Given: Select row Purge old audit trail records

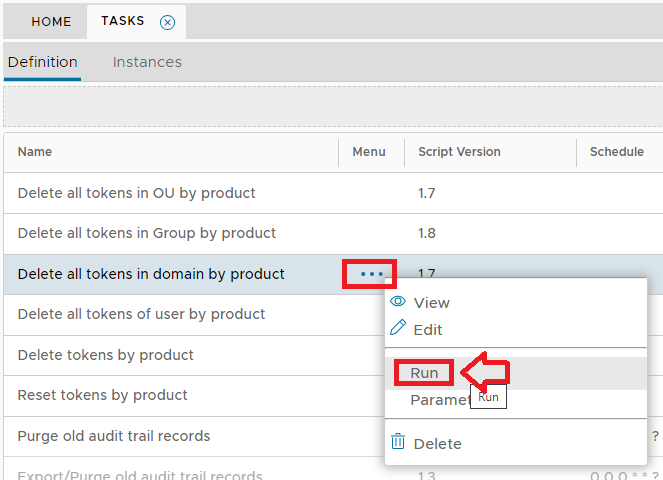Looking at the screenshot, I should [114, 436].
